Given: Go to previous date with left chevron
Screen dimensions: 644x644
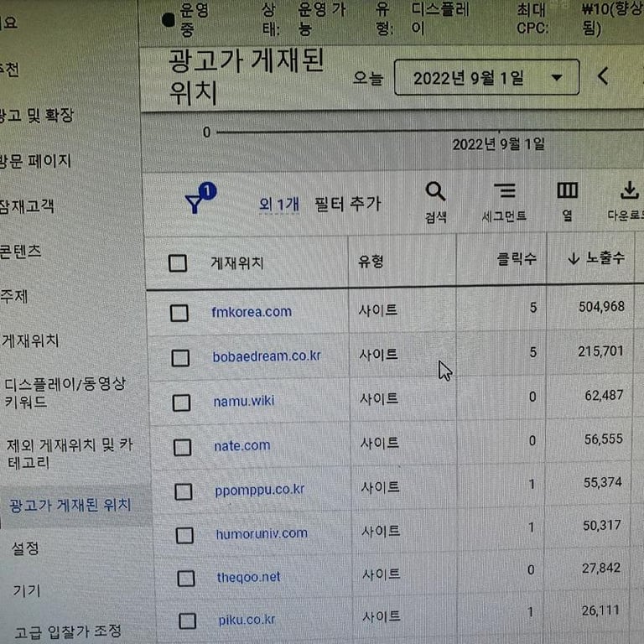Looking at the screenshot, I should [603, 76].
